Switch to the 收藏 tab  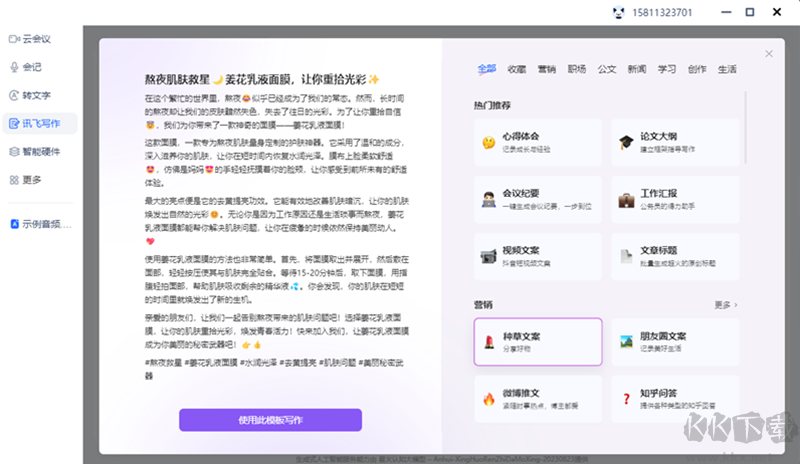pyautogui.click(x=517, y=69)
